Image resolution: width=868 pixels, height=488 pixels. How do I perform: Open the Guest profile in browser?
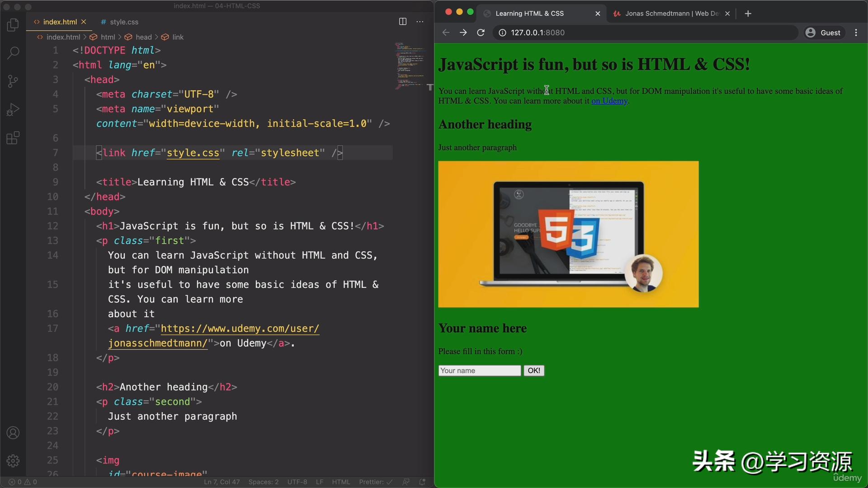point(824,32)
